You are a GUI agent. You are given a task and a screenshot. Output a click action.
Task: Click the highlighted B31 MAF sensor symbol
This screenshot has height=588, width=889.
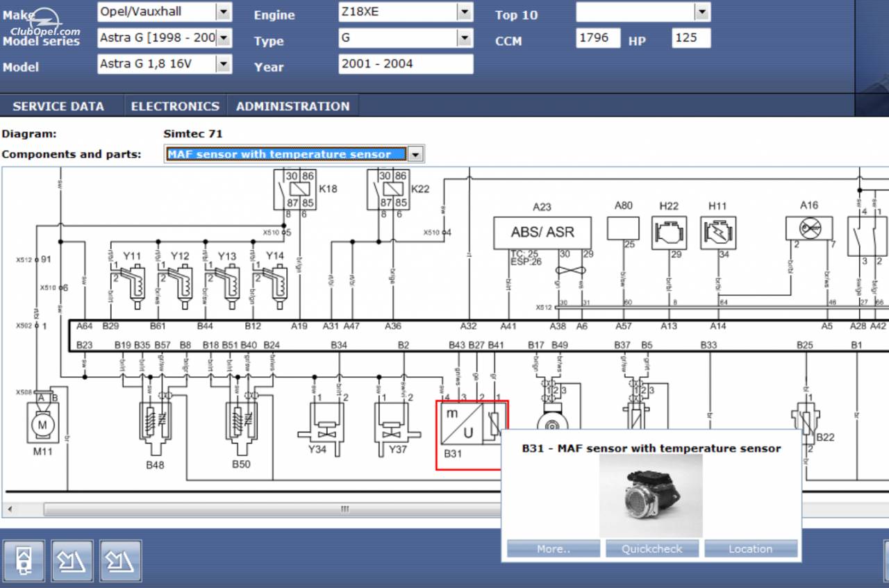[472, 435]
